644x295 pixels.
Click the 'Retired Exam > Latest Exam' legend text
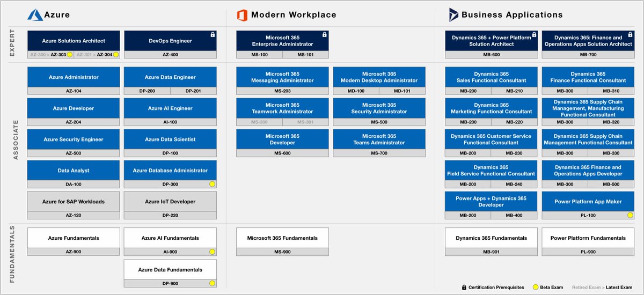[x=603, y=287]
